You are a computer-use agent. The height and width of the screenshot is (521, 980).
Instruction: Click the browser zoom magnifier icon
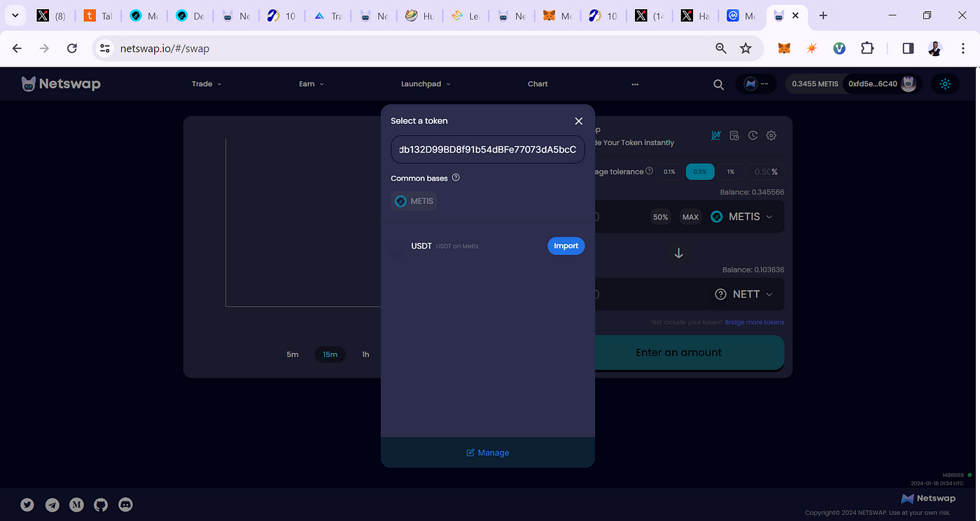721,48
